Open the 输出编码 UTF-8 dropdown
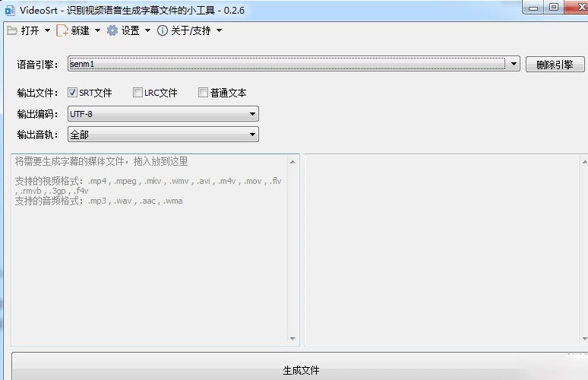This screenshot has height=380, width=588. click(x=163, y=114)
